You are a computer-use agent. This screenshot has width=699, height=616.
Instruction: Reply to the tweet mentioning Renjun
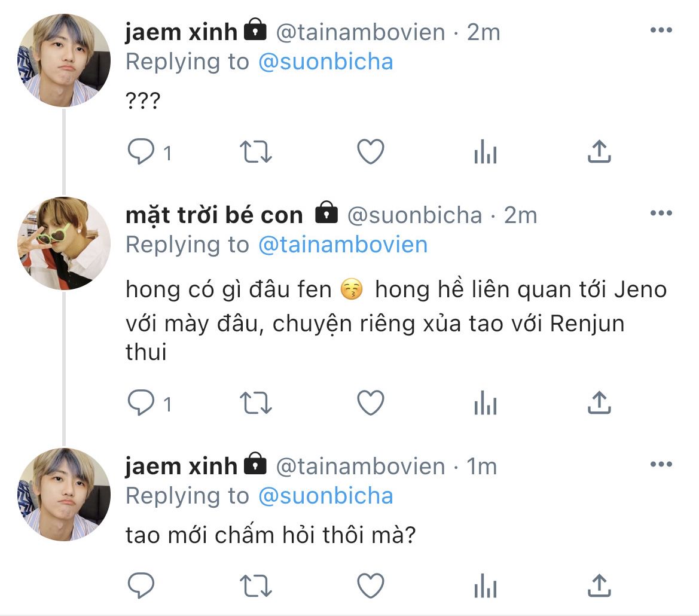[x=142, y=404]
